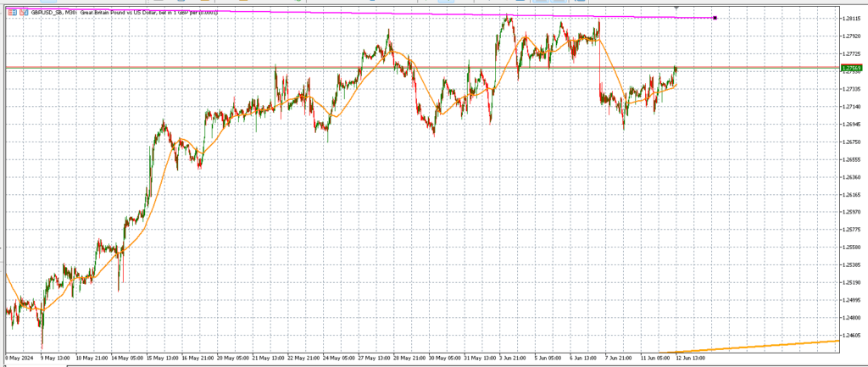The image size is (868, 367).
Task: Click the 31 May 13:00 time label
Action: pyautogui.click(x=480, y=358)
